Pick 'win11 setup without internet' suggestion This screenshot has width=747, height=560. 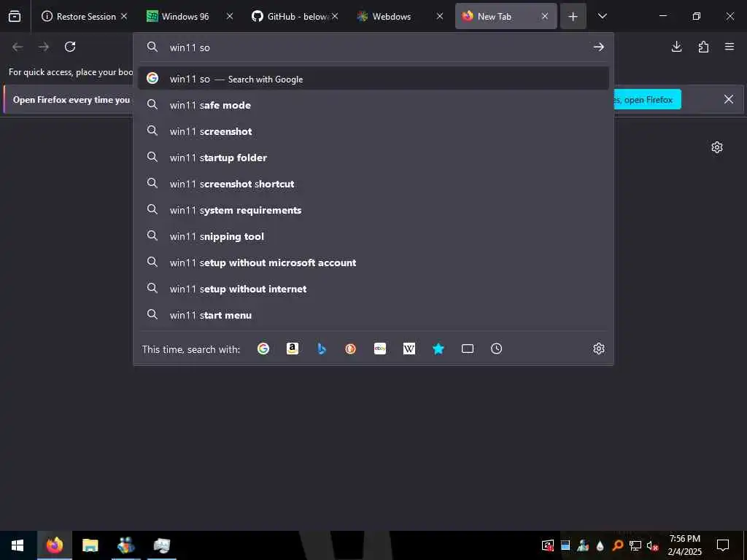[373, 288]
